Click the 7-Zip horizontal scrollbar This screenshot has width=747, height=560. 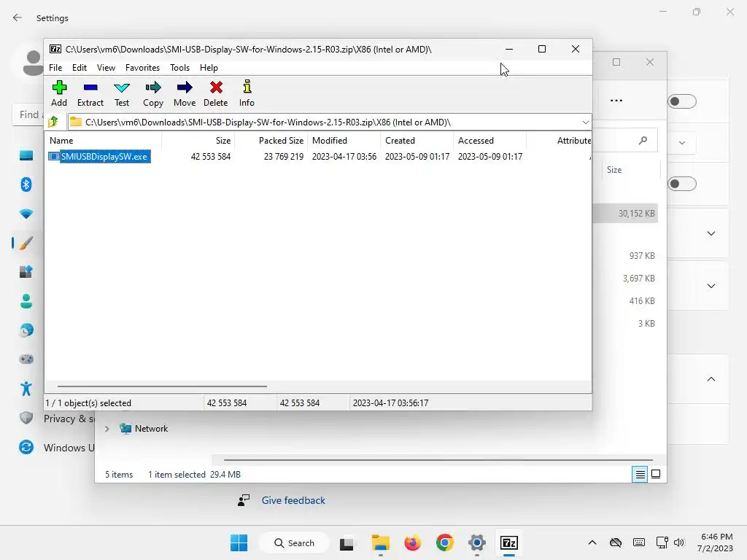(x=162, y=386)
